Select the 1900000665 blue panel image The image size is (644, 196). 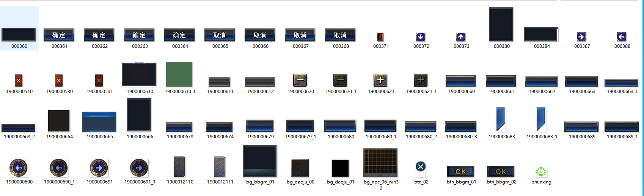click(x=99, y=122)
